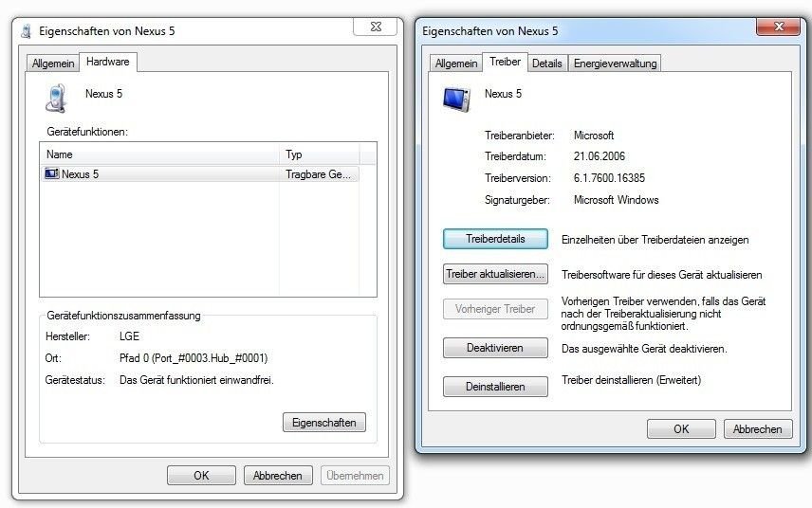Click description 'Einzelheiten über Treiberdateien anzeigen'
This screenshot has height=508, width=812.
click(x=655, y=240)
